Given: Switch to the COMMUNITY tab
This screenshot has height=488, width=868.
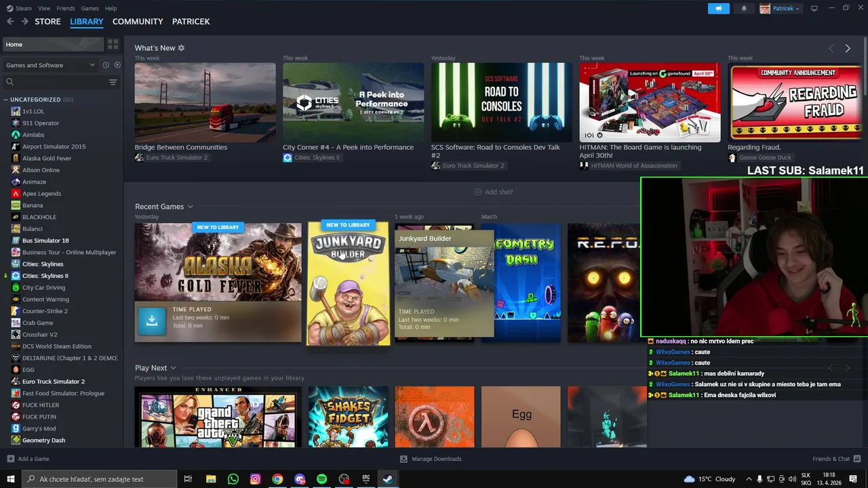Looking at the screenshot, I should pyautogui.click(x=138, y=22).
